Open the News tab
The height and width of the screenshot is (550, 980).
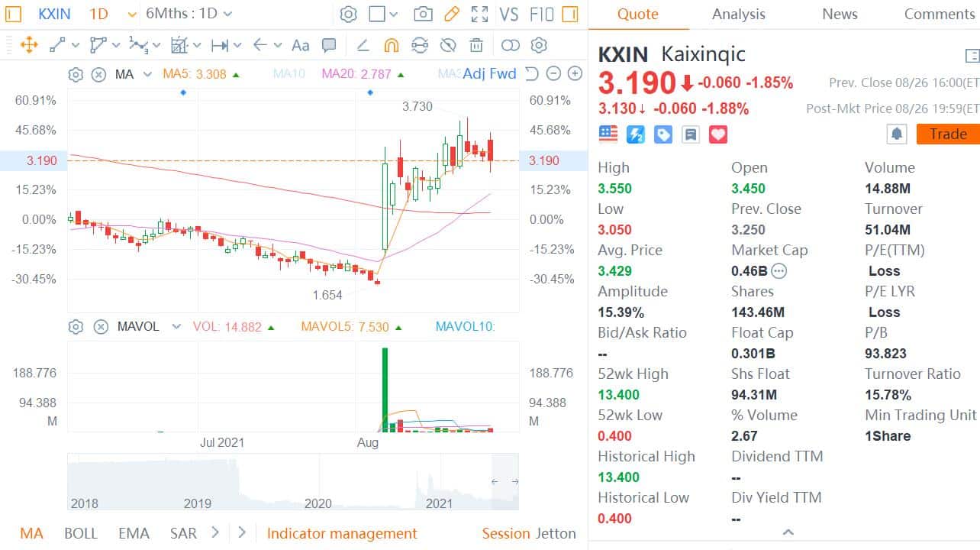click(x=840, y=14)
